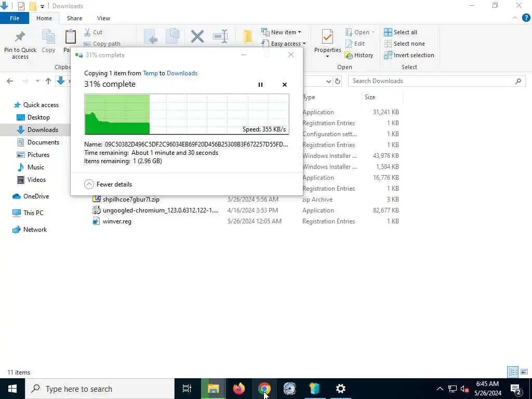
Task: Select Pictures in navigation pane
Action: pyautogui.click(x=33, y=155)
